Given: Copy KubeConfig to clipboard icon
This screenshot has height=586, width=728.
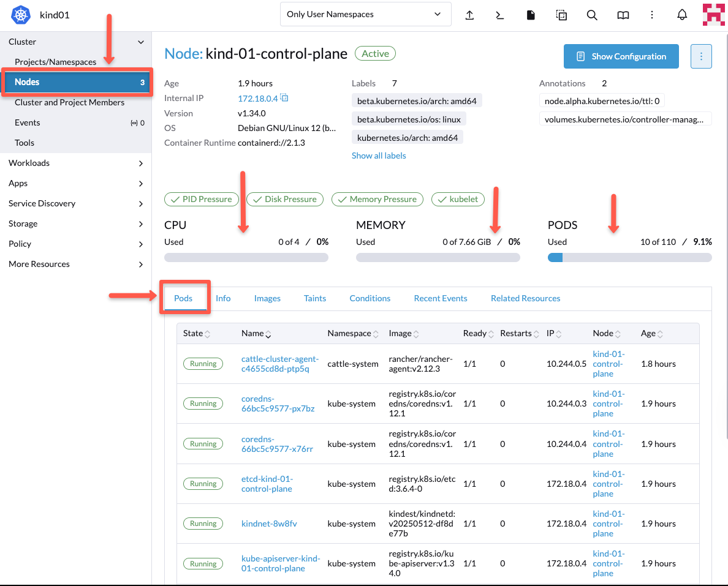Looking at the screenshot, I should pyautogui.click(x=561, y=14).
